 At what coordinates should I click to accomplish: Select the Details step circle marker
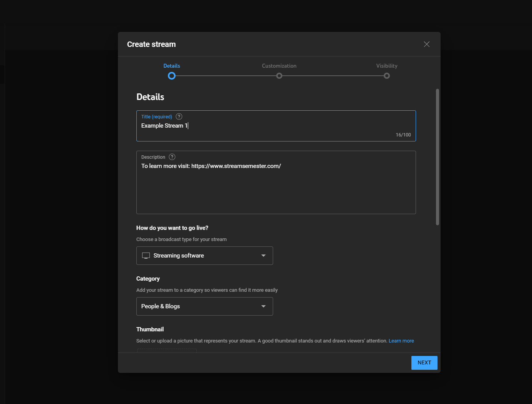172,76
